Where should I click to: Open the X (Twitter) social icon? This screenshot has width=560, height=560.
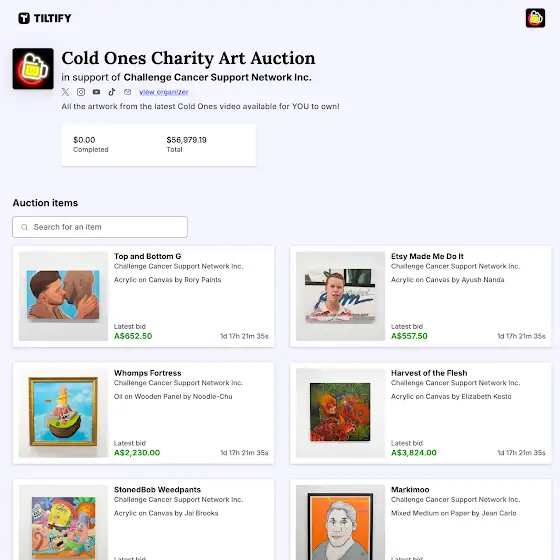click(65, 92)
